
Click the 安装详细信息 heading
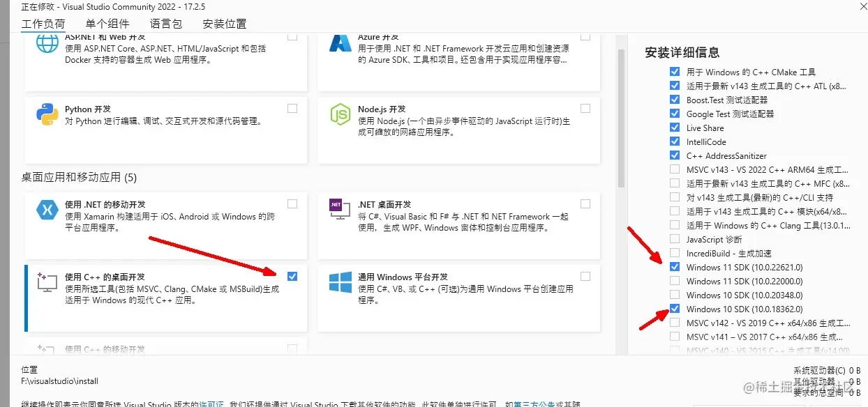point(682,52)
